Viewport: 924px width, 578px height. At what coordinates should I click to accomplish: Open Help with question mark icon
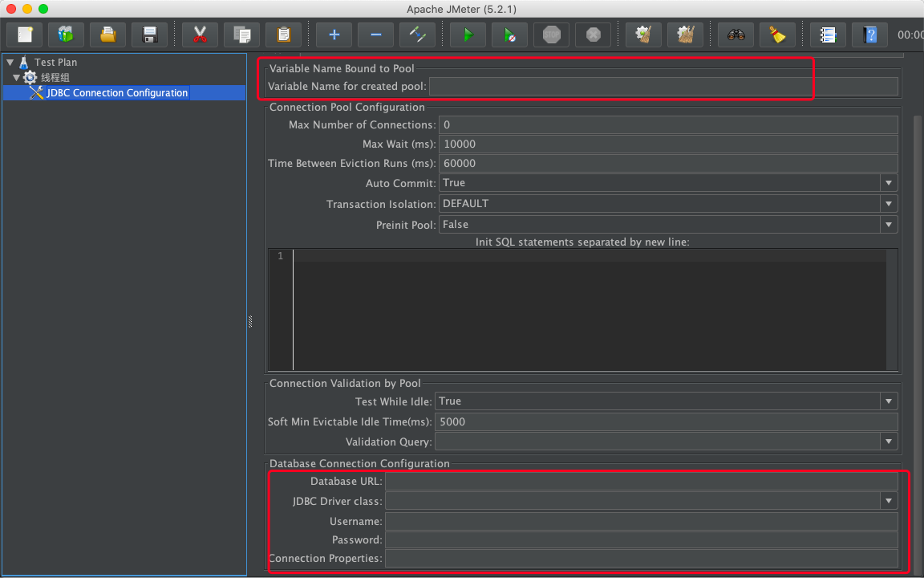point(869,35)
